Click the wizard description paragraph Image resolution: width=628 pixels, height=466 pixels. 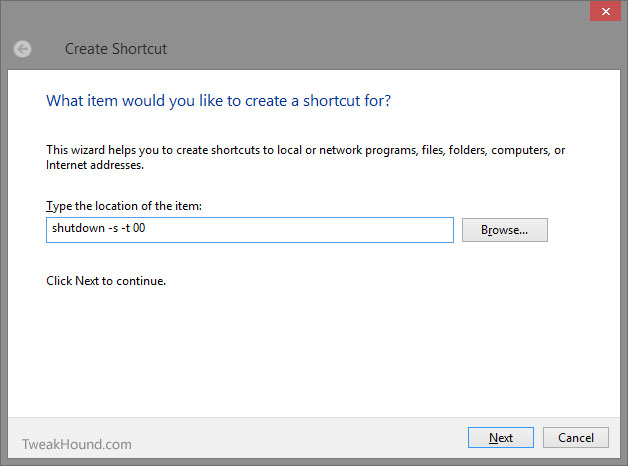[306, 157]
